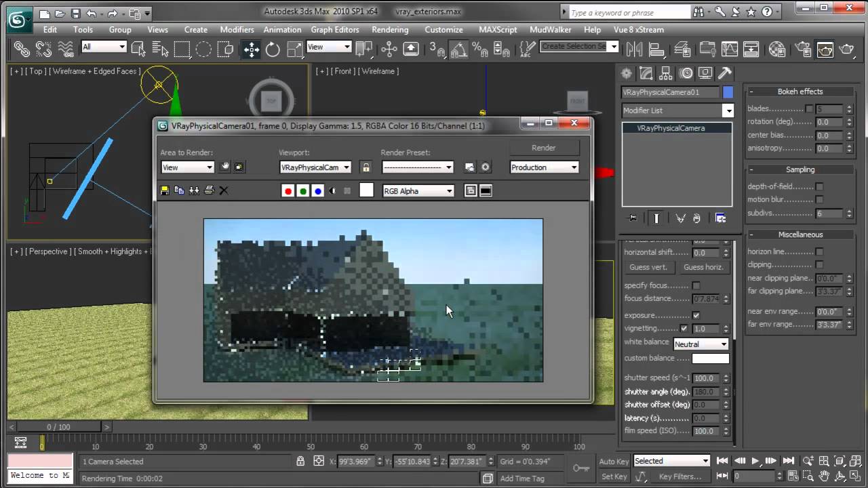Uncheck the exposure checkbox
The image size is (868, 488).
coord(696,315)
